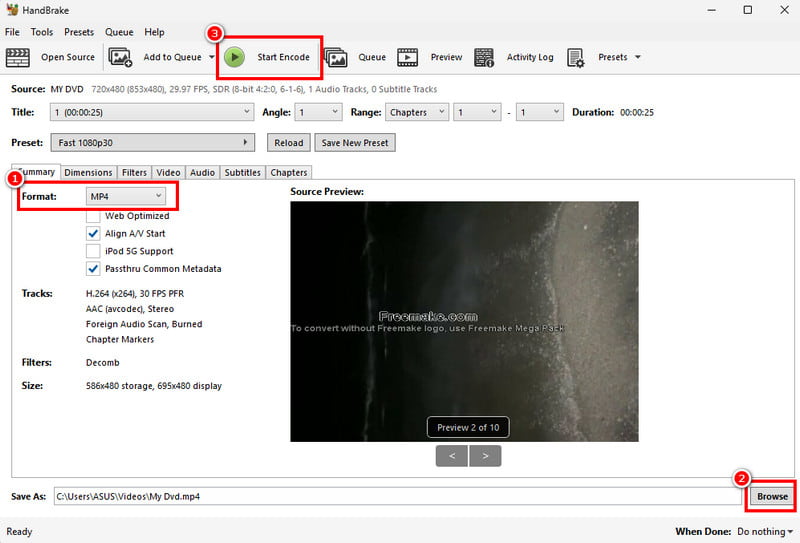This screenshot has width=800, height=543.
Task: Click the green Start Encode play icon
Action: click(x=235, y=57)
